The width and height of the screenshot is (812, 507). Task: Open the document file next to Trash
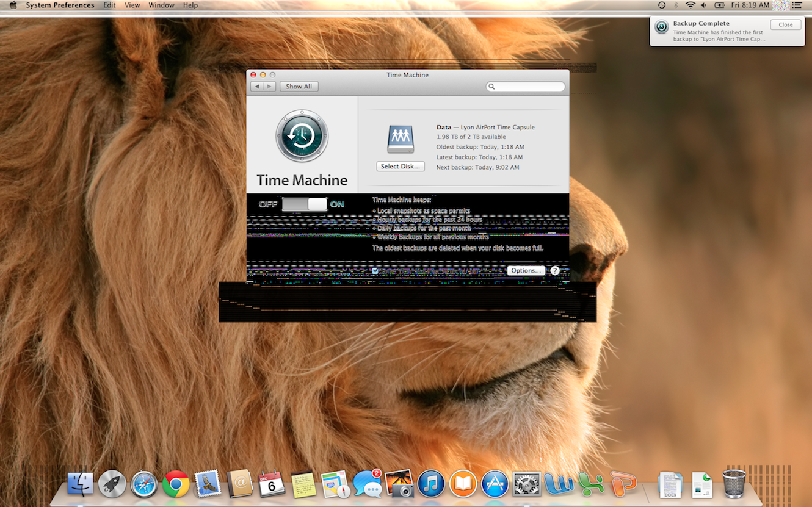click(x=702, y=484)
